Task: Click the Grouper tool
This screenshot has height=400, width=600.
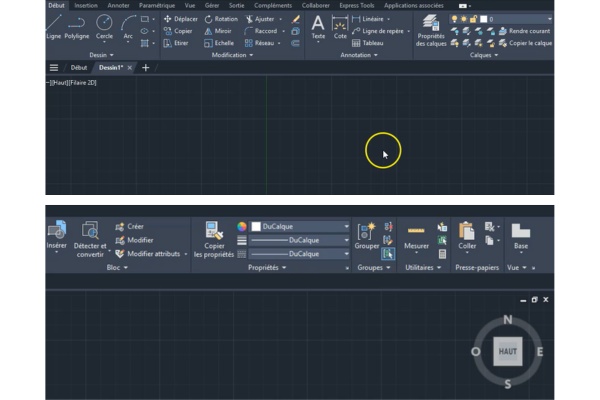Action: pos(367,236)
